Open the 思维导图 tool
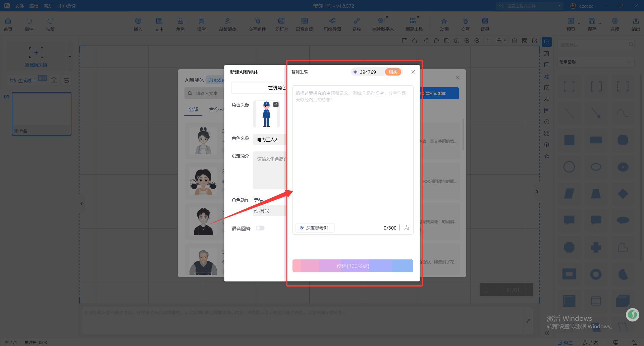Image resolution: width=644 pixels, height=346 pixels. pyautogui.click(x=332, y=24)
